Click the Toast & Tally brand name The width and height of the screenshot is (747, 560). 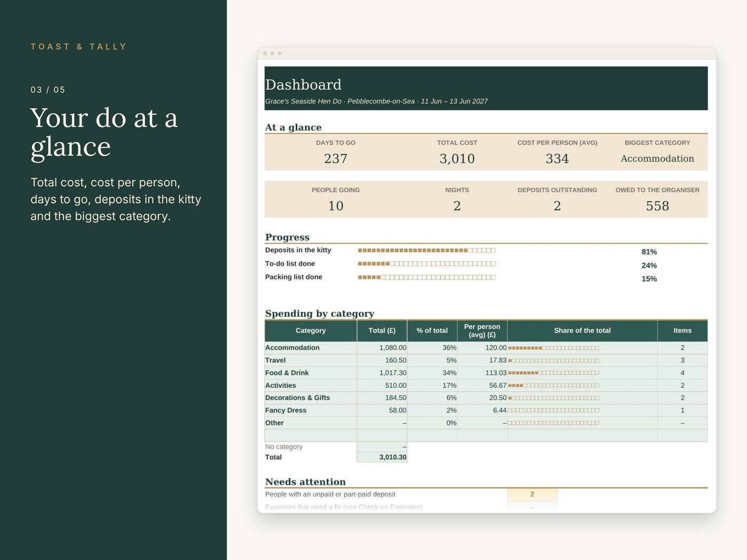pyautogui.click(x=78, y=46)
